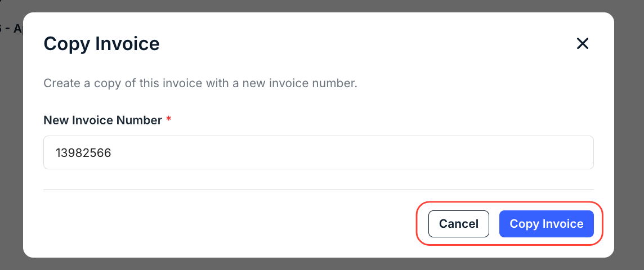
Task: Dismiss the dialog using the Cancel button
Action: [x=458, y=224]
